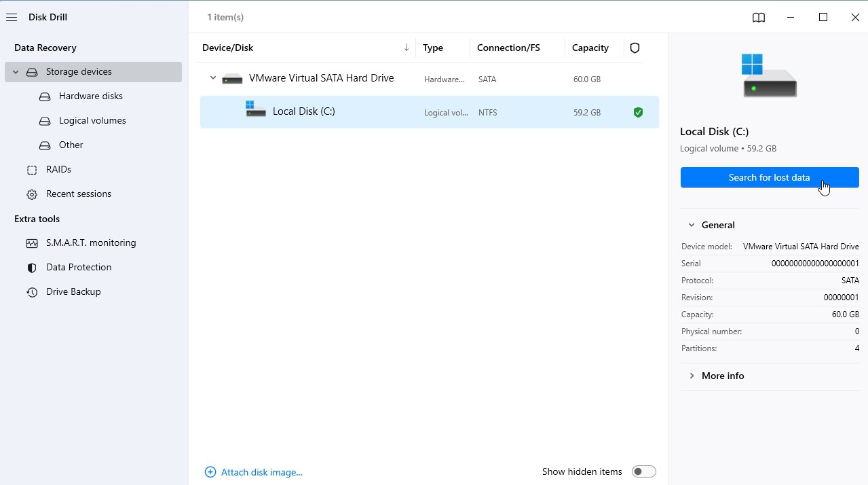The width and height of the screenshot is (868, 485).
Task: Click the RAIDs icon
Action: coord(32,170)
